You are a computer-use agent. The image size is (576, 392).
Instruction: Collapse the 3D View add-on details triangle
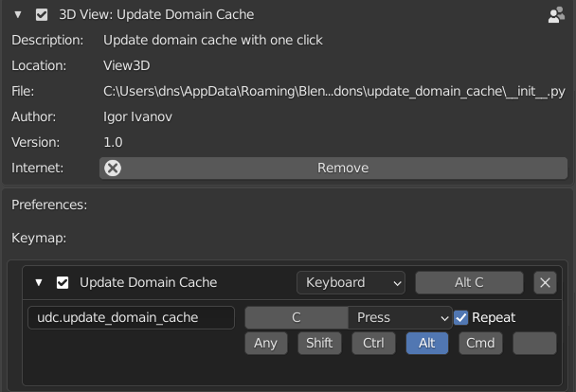pyautogui.click(x=18, y=15)
